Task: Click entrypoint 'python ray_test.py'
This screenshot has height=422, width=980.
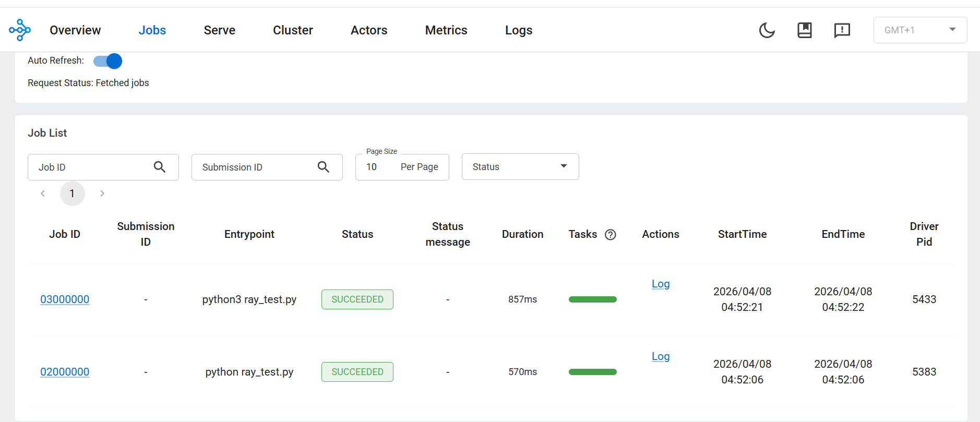Action: (249, 372)
